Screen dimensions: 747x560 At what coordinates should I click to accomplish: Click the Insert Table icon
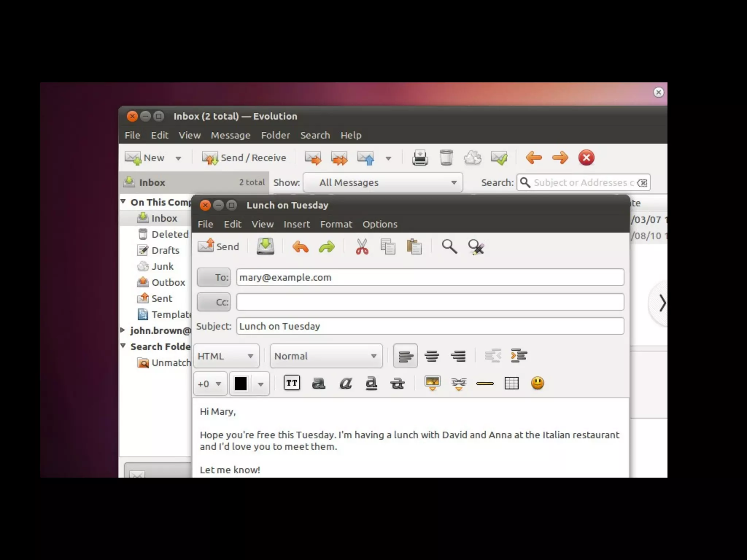(511, 383)
